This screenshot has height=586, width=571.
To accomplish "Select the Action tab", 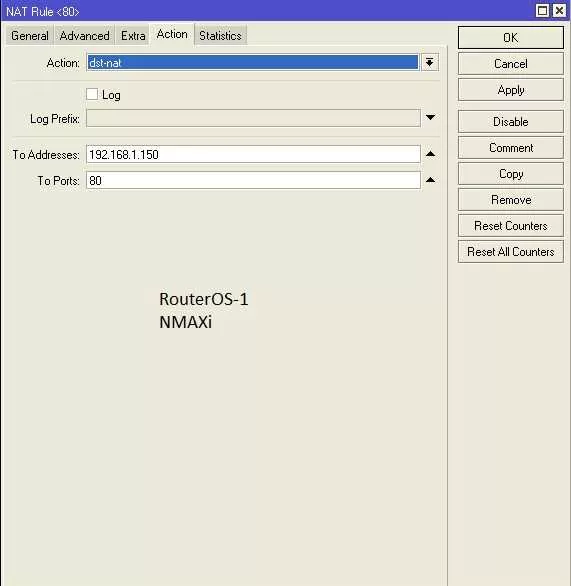I will [x=172, y=34].
